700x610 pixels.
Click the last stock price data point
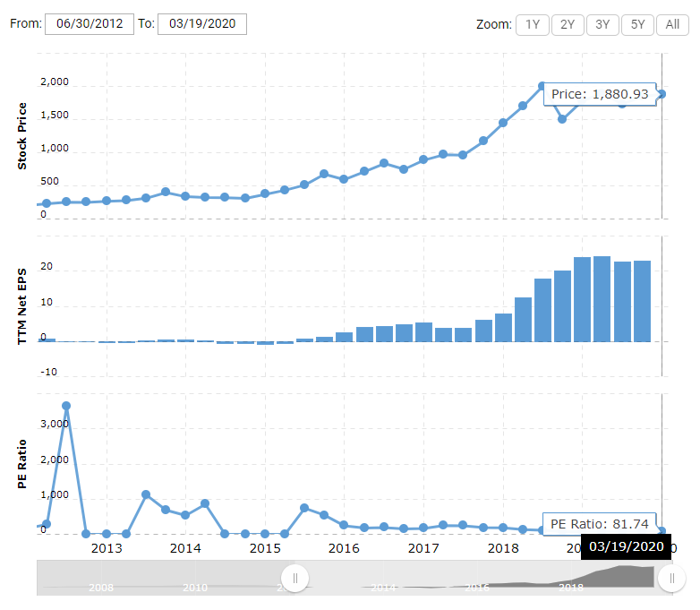pos(662,94)
